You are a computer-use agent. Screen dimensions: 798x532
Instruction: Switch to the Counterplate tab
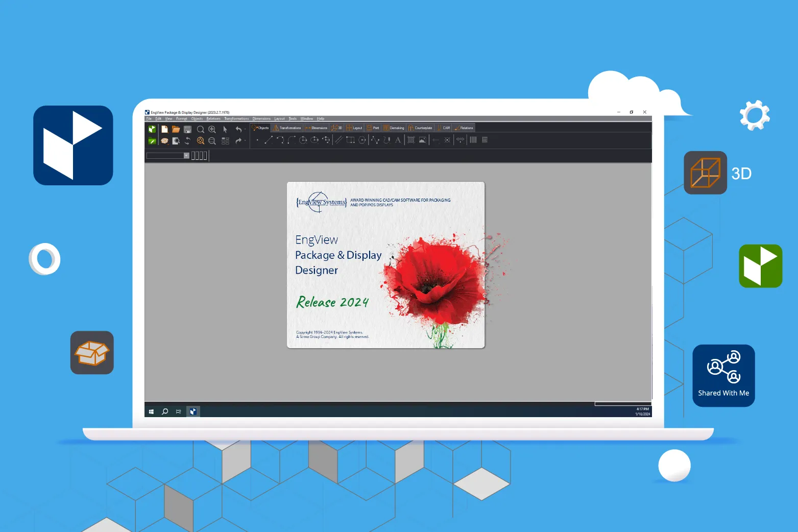click(420, 128)
